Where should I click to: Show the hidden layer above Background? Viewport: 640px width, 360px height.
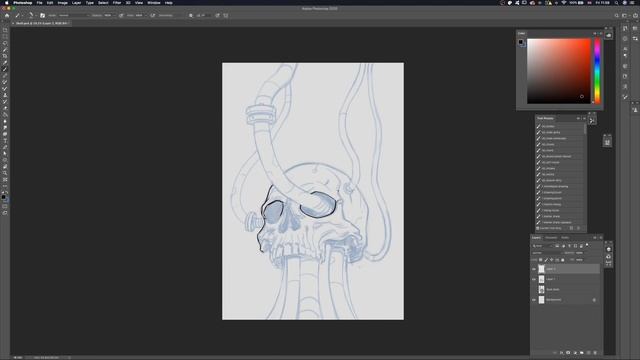pos(533,289)
